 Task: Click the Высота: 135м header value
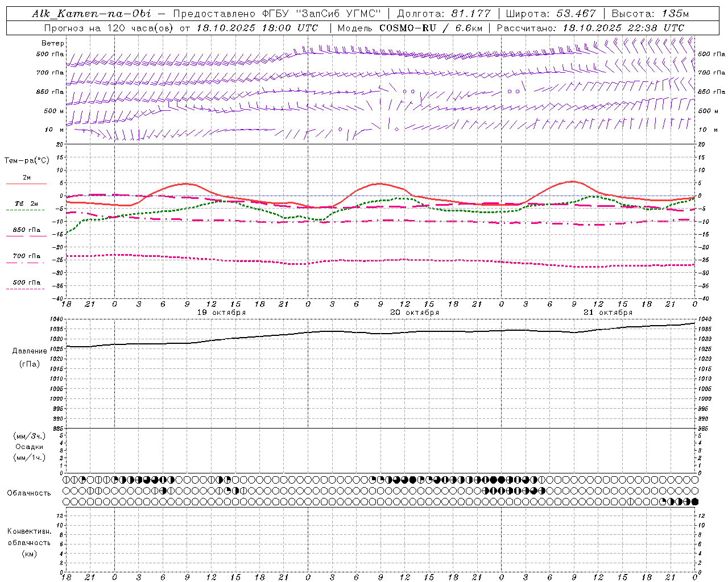[x=650, y=14]
